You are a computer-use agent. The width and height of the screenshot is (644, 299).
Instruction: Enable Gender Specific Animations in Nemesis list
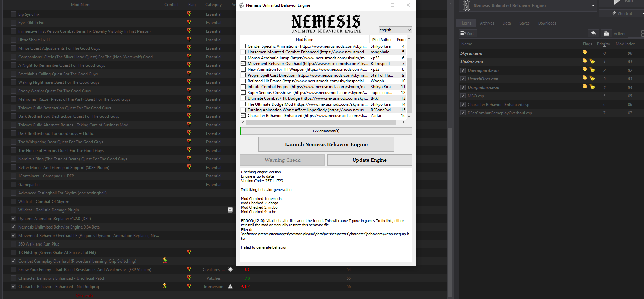point(244,46)
